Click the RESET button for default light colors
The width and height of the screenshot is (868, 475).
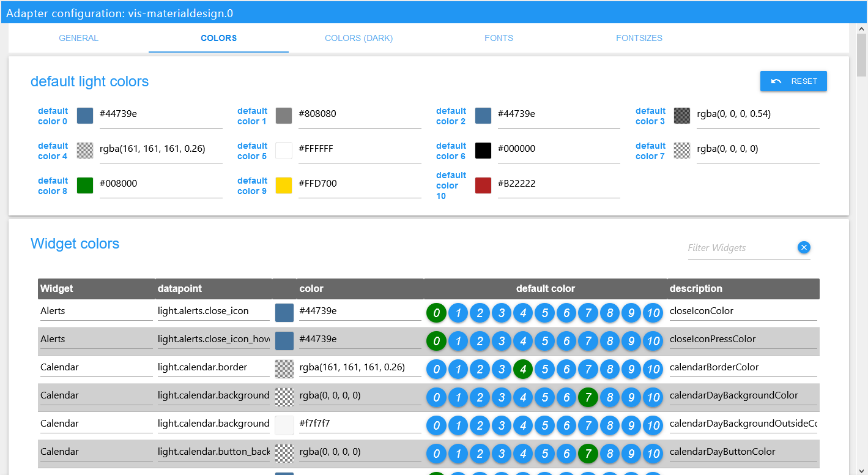[793, 81]
